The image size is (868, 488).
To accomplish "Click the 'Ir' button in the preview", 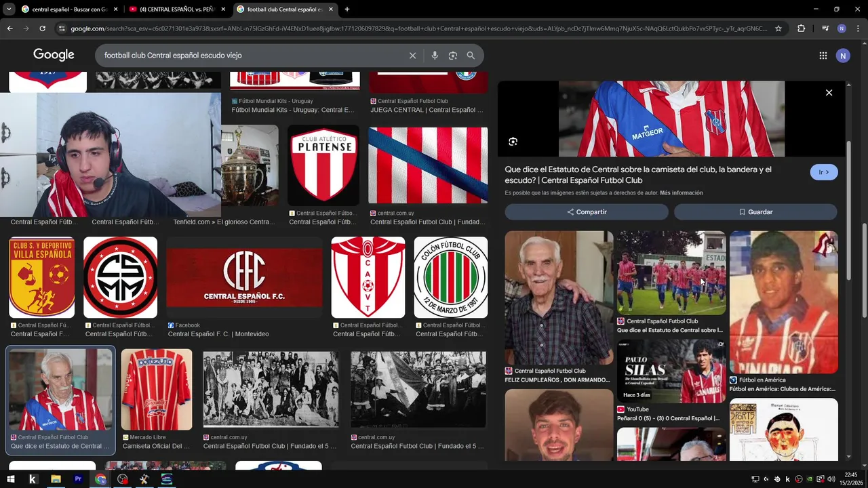I will pos(824,172).
